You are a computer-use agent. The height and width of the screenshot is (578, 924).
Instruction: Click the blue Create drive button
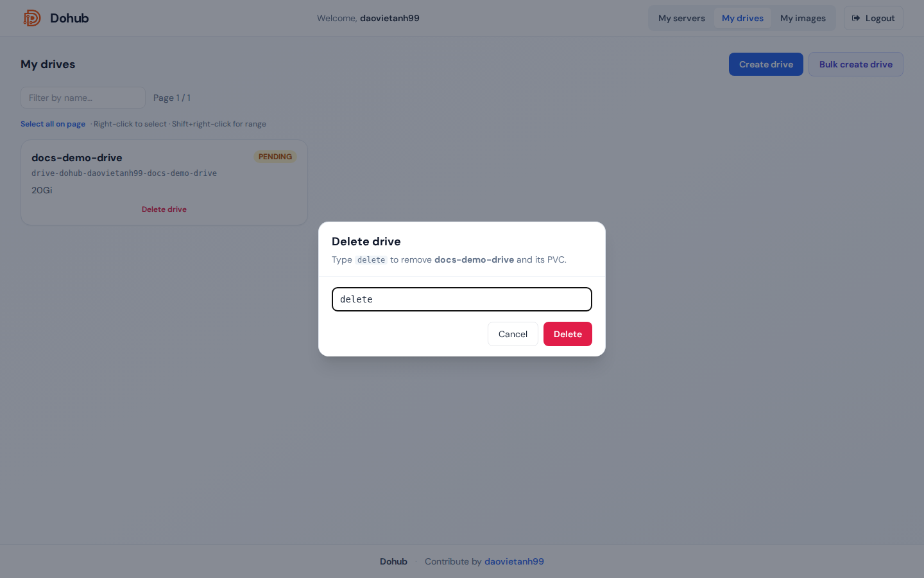[x=766, y=64]
